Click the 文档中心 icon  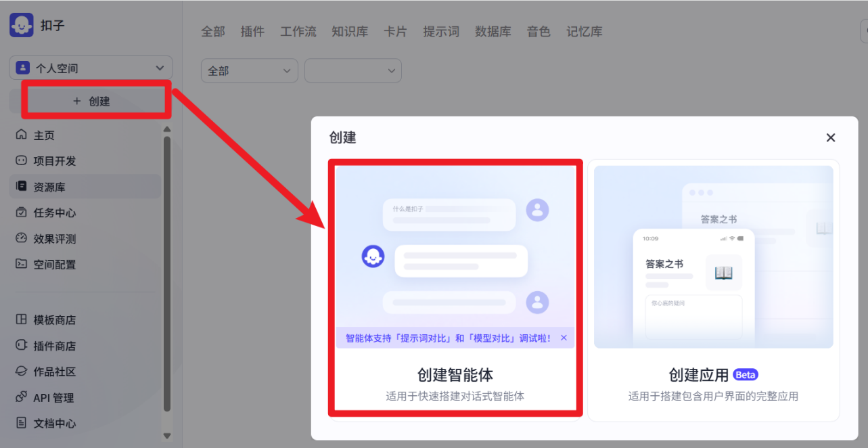(22, 423)
